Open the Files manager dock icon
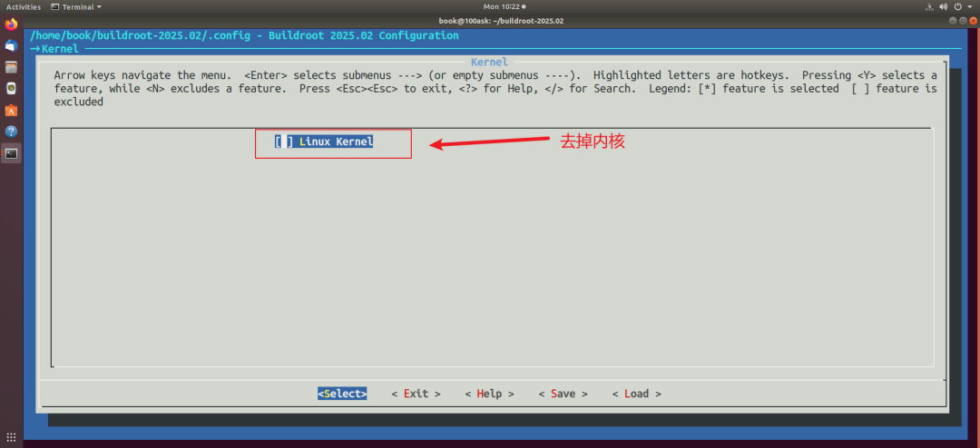This screenshot has height=448, width=980. coord(11,67)
